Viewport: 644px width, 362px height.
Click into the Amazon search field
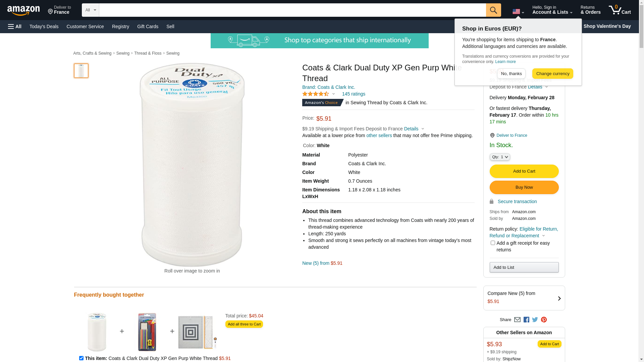click(x=292, y=10)
